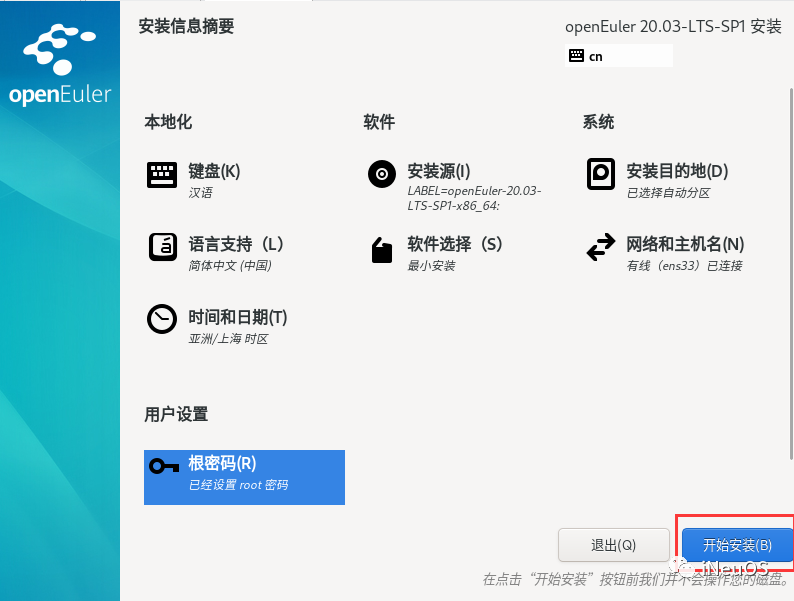
Task: Open the keyboard layout icon
Action: point(162,175)
